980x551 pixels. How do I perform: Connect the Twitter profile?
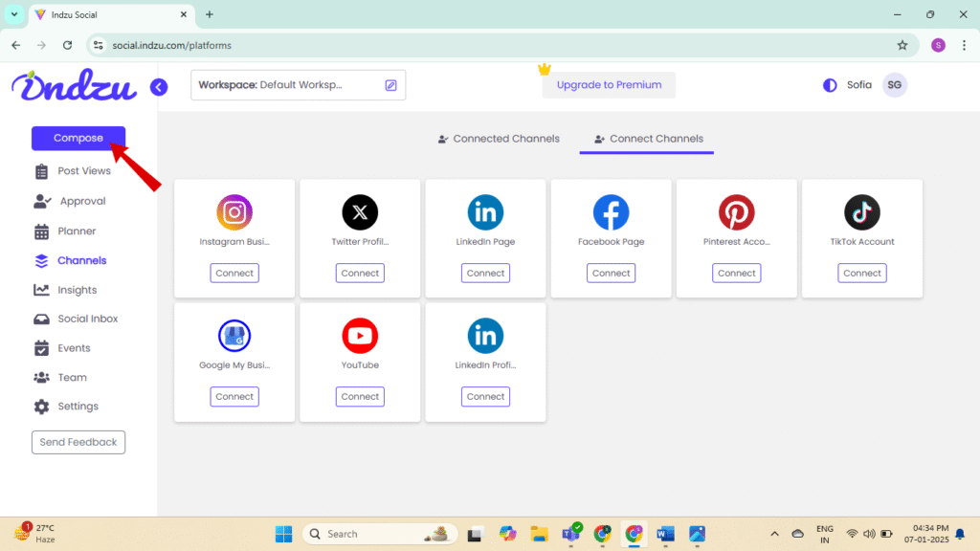(360, 273)
